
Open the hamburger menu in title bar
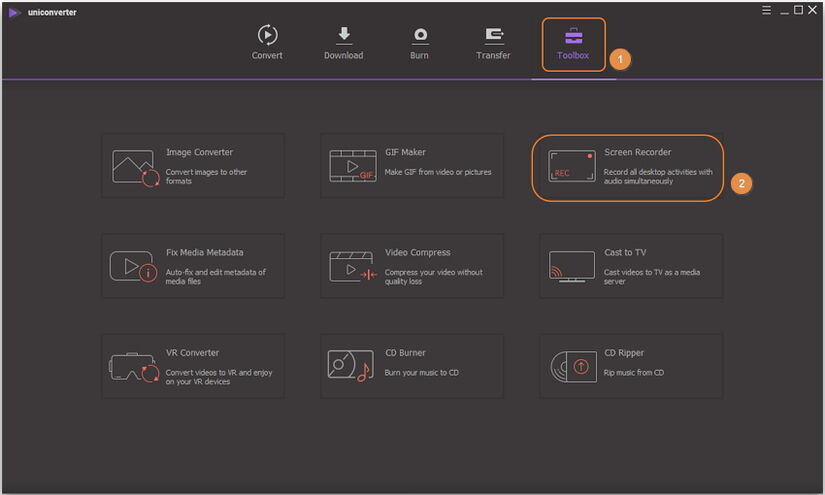pyautogui.click(x=767, y=10)
